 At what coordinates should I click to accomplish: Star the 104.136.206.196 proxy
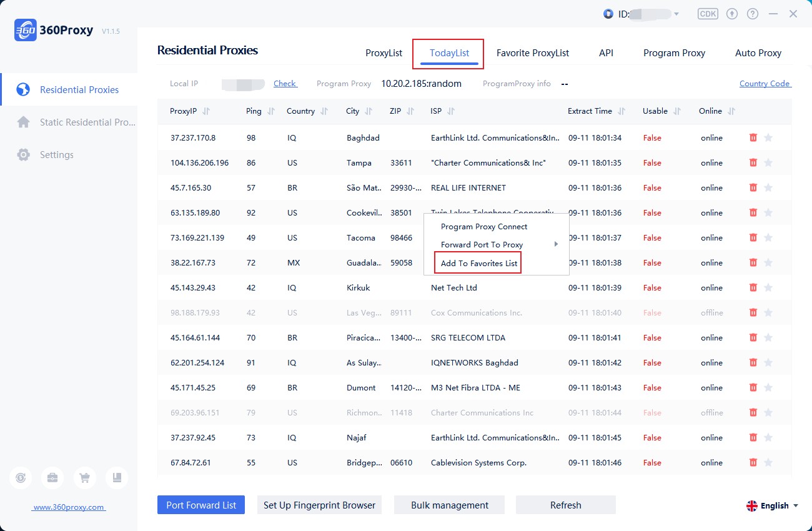point(768,162)
